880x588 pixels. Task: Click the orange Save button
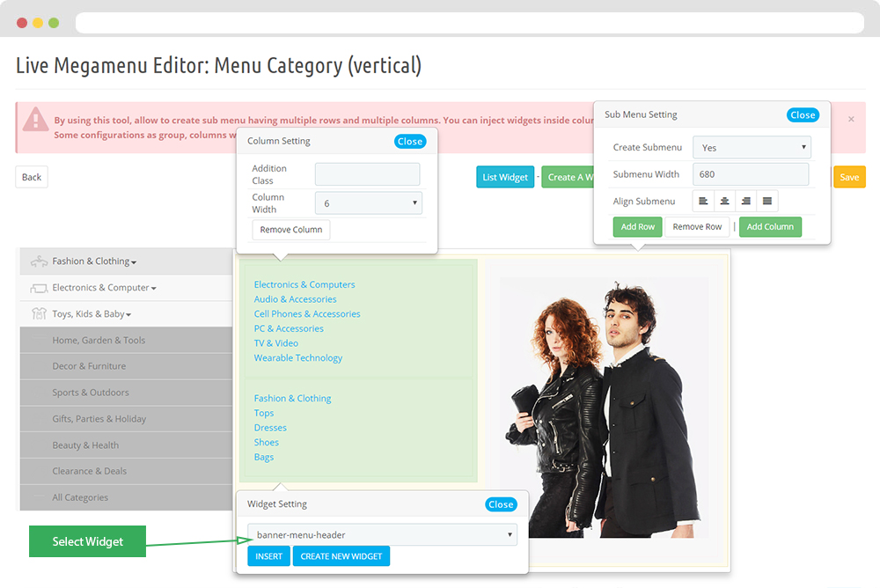point(849,177)
